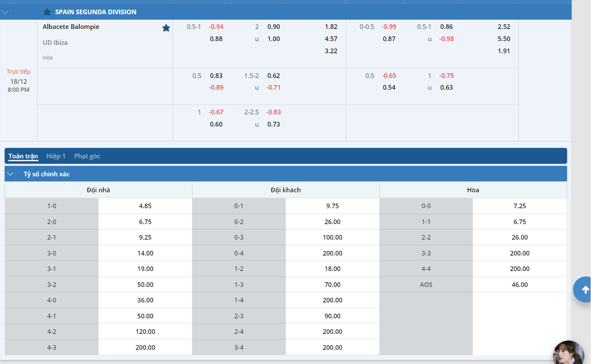
Task: Pick the 0.60 handicap odds
Action: (x=216, y=124)
